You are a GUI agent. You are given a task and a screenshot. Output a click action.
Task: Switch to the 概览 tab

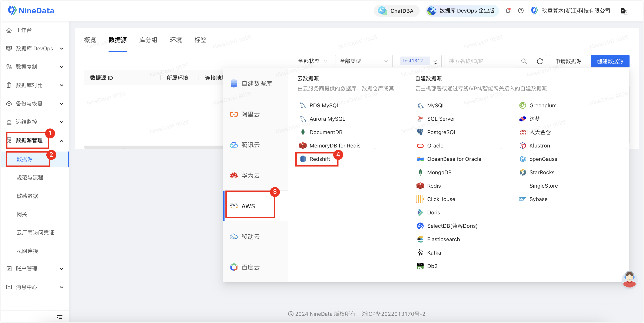point(90,40)
